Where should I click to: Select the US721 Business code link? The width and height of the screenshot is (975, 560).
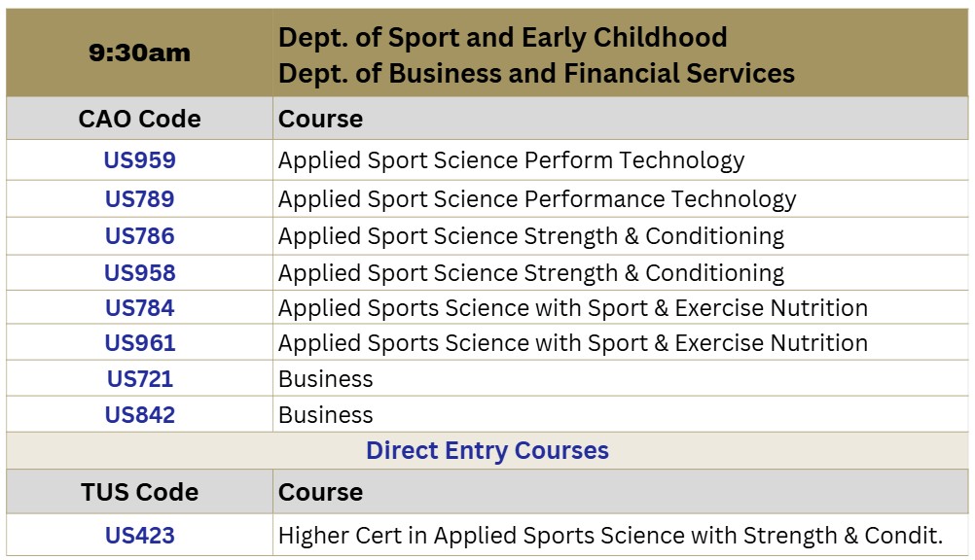pos(140,379)
